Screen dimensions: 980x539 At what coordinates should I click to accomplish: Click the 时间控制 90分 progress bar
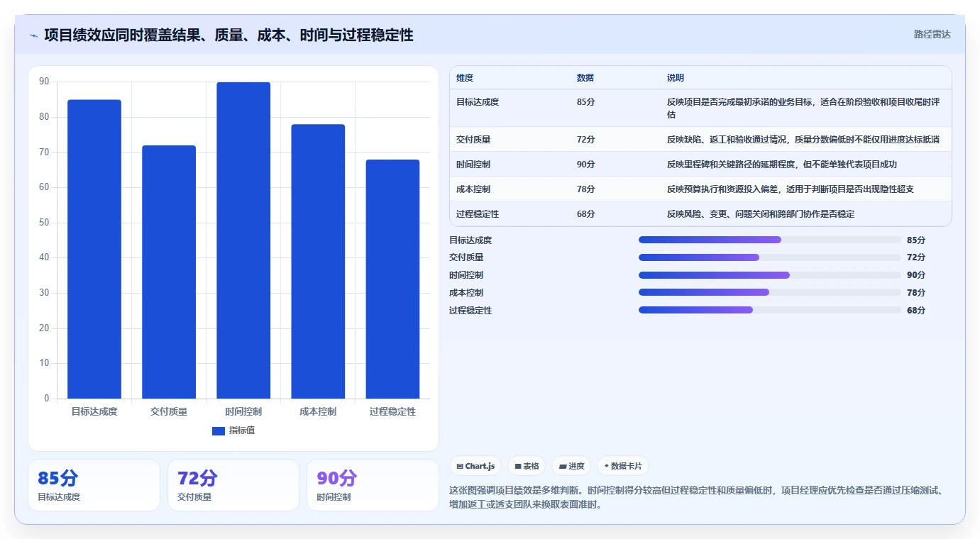770,275
